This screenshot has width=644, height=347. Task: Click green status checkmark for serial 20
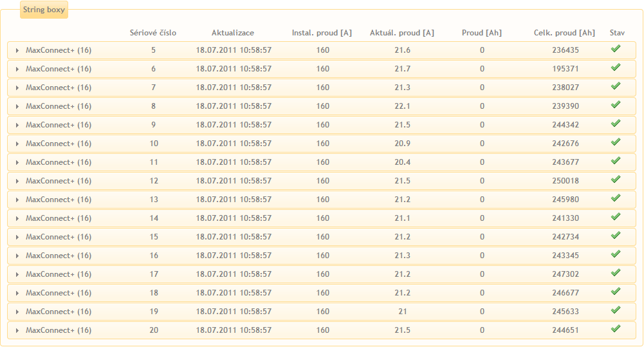[616, 329]
